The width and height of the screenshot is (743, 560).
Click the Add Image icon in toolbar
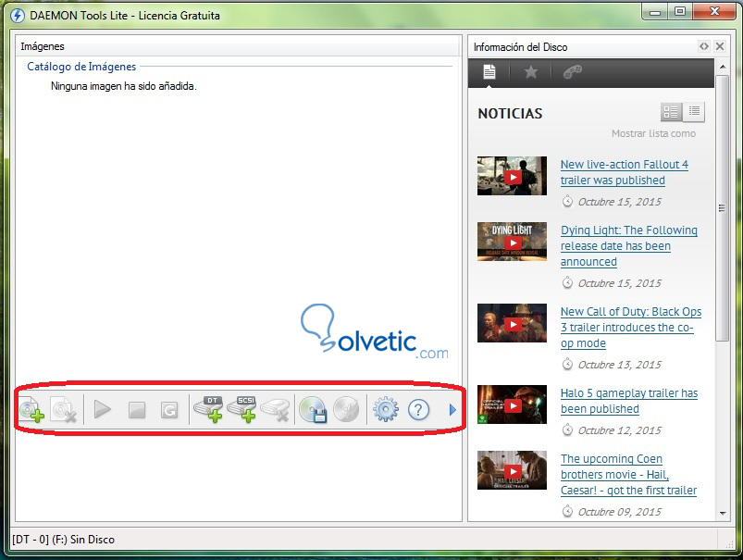pyautogui.click(x=31, y=409)
